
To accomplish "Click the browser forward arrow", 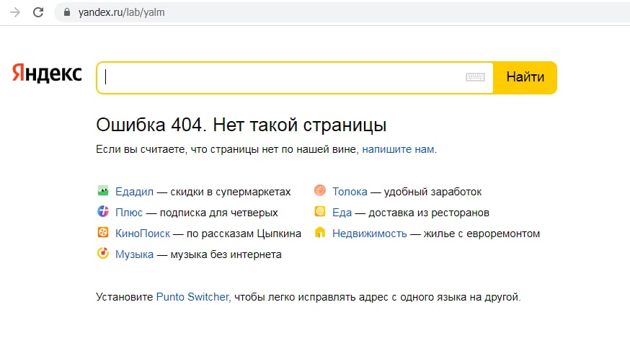I will coord(15,12).
